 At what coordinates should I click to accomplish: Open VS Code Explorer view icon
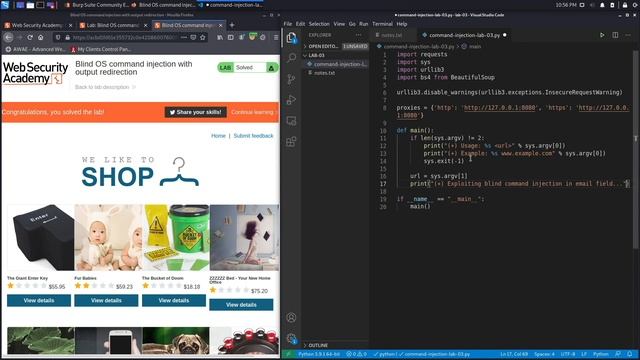[291, 38]
